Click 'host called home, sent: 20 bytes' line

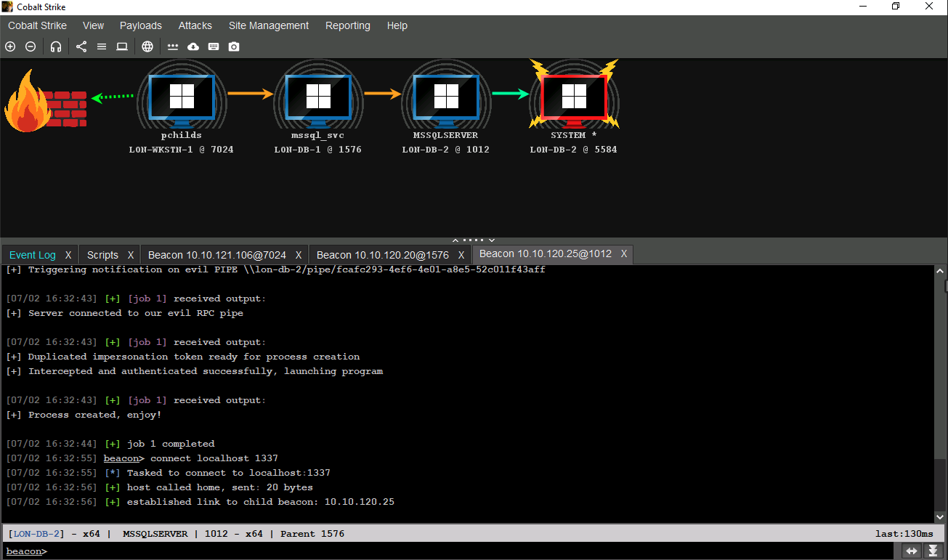click(x=159, y=487)
